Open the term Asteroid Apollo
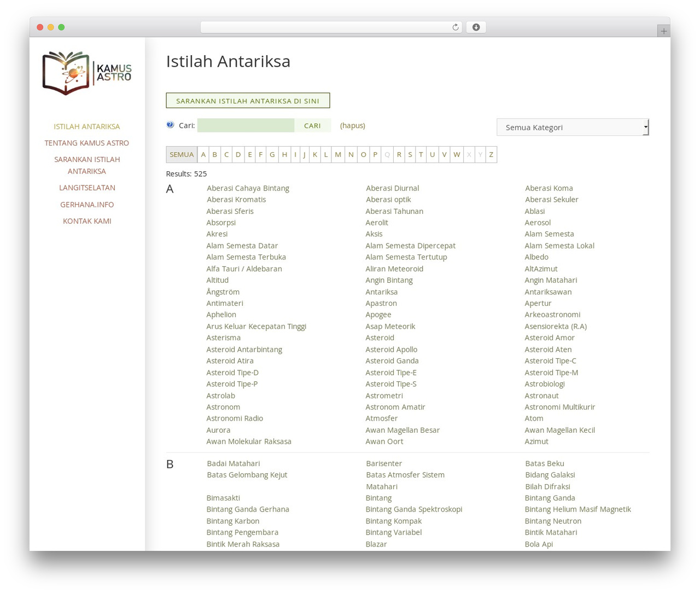700x593 pixels. (391, 350)
